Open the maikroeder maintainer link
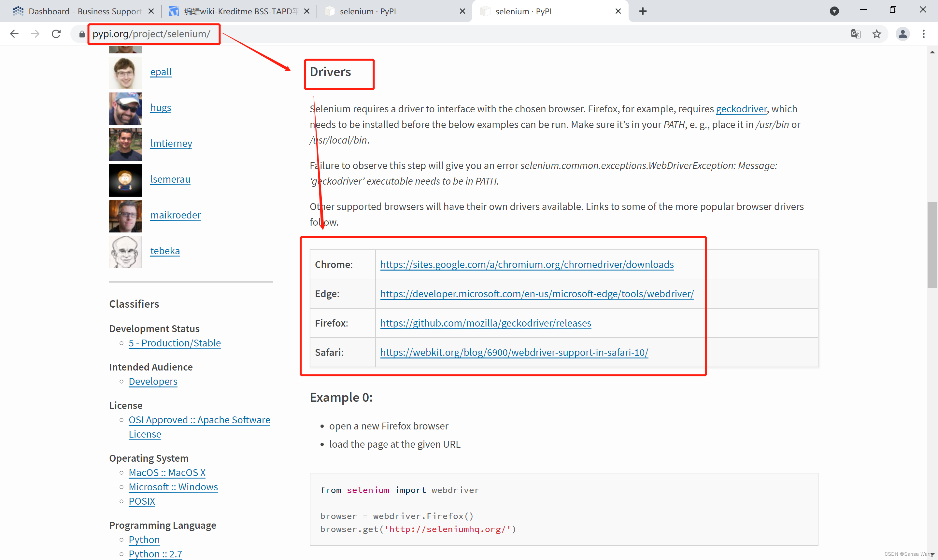938x560 pixels. [176, 215]
